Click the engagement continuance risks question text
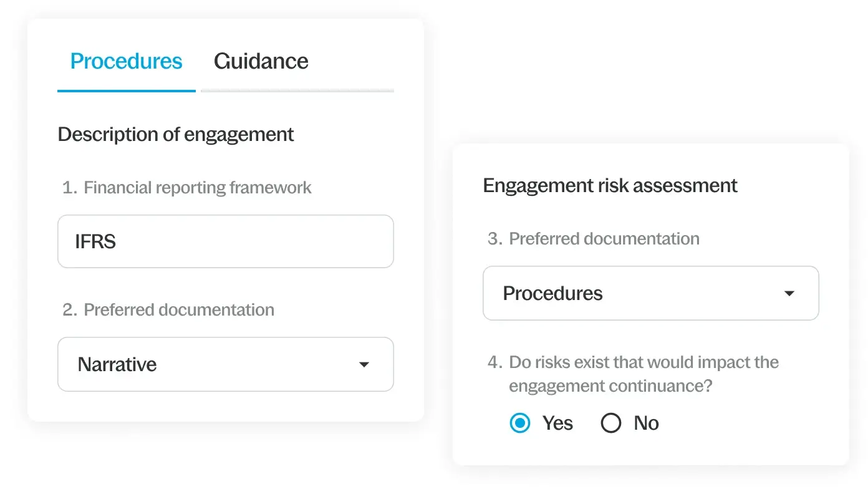868x489 pixels. 644,374
